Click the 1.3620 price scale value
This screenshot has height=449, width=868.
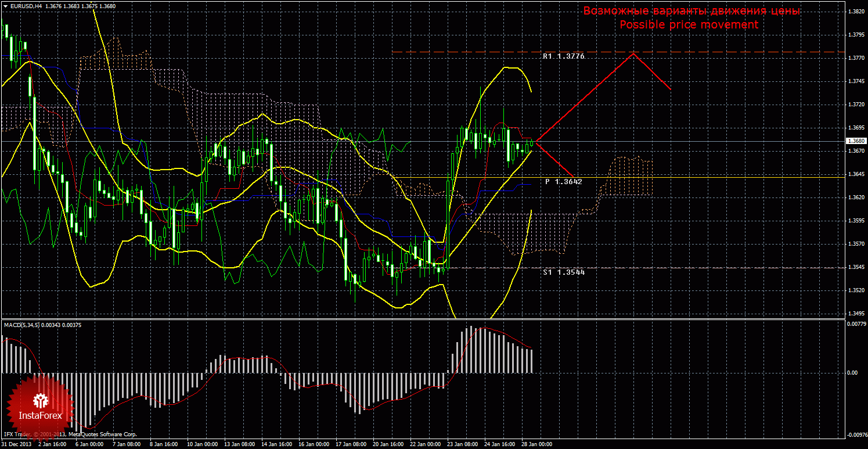pos(856,197)
